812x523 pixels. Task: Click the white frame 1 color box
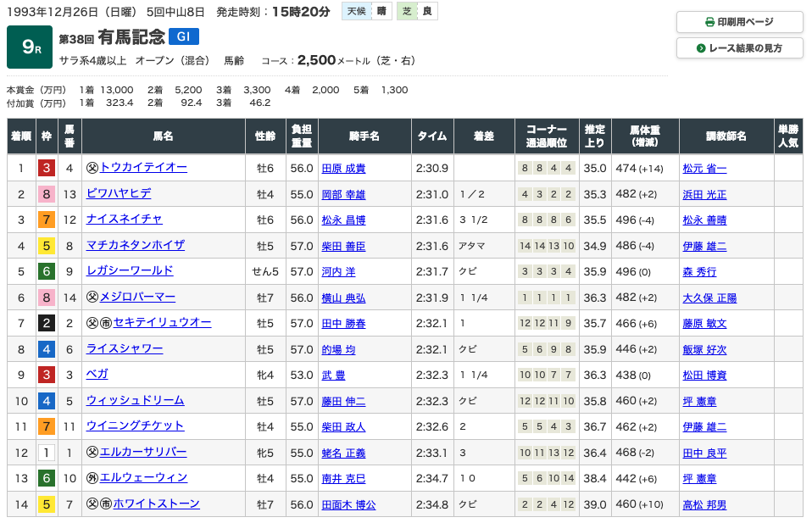(46, 452)
